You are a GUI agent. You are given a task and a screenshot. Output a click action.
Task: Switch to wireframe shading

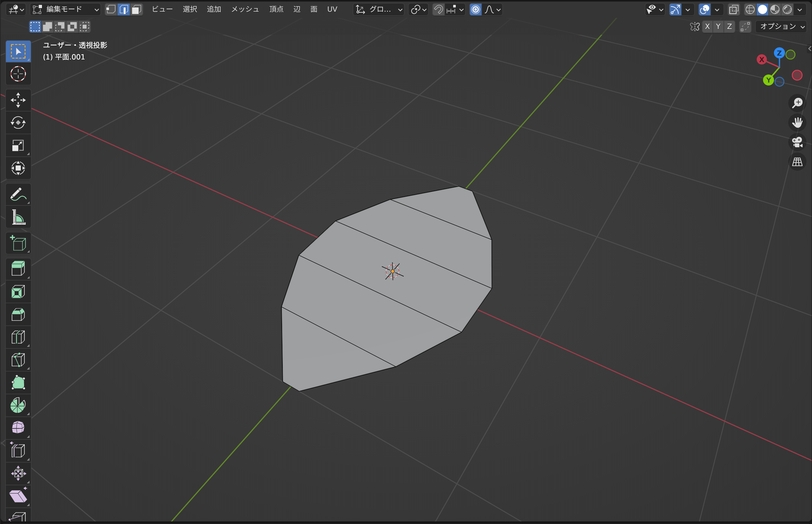[750, 9]
